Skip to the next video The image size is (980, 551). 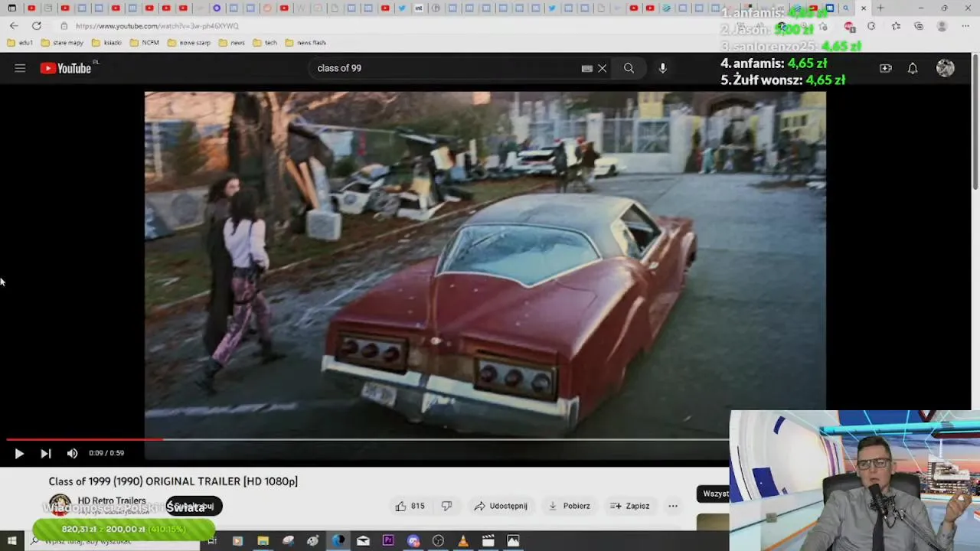click(46, 453)
